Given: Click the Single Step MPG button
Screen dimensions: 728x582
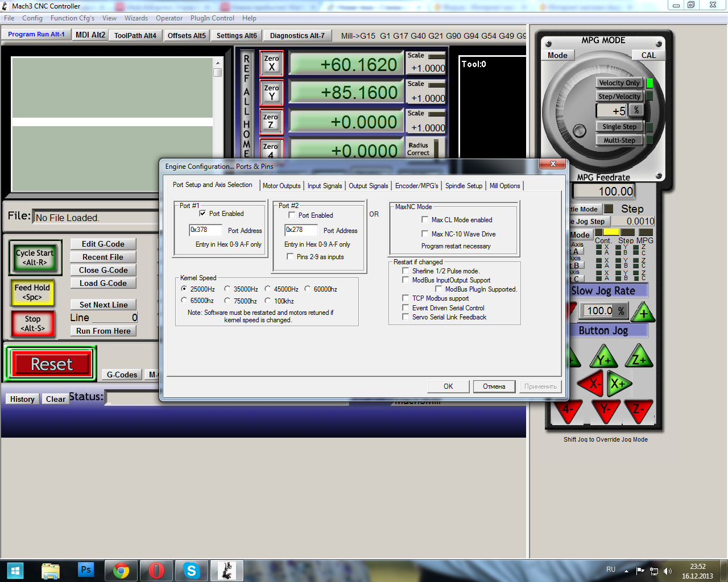Looking at the screenshot, I should [619, 127].
